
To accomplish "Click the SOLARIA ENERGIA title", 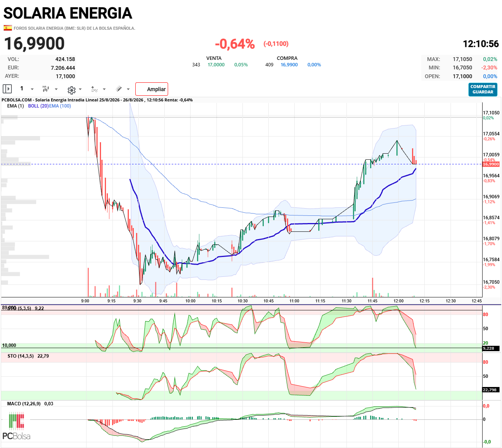I will pyautogui.click(x=68, y=13).
